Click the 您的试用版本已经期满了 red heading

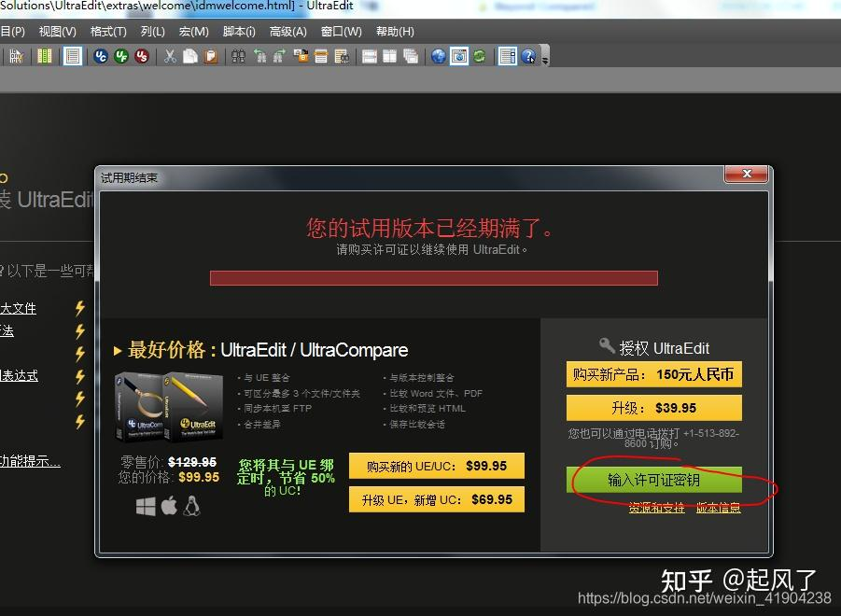coord(429,229)
